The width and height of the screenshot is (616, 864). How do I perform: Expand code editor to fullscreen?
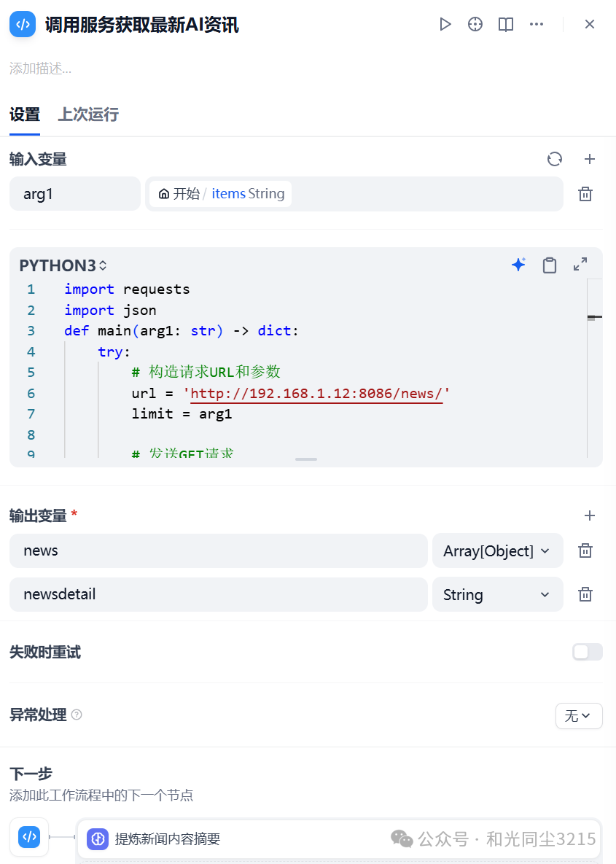580,265
